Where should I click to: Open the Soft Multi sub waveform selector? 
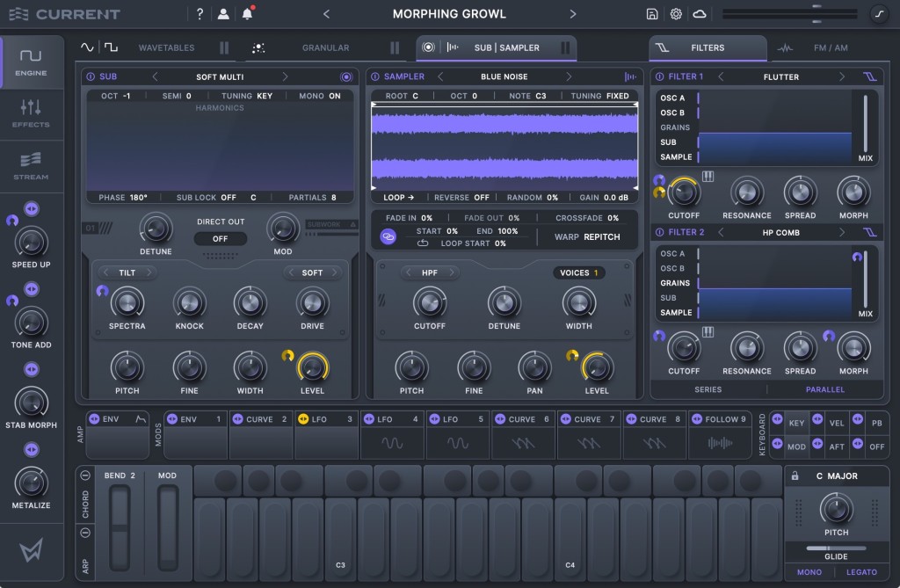pyautogui.click(x=220, y=77)
